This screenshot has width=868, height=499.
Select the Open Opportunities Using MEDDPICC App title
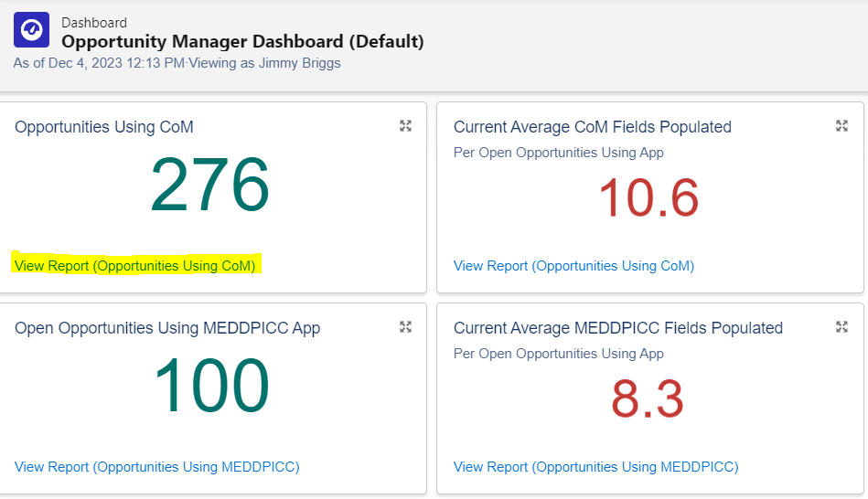tap(167, 328)
